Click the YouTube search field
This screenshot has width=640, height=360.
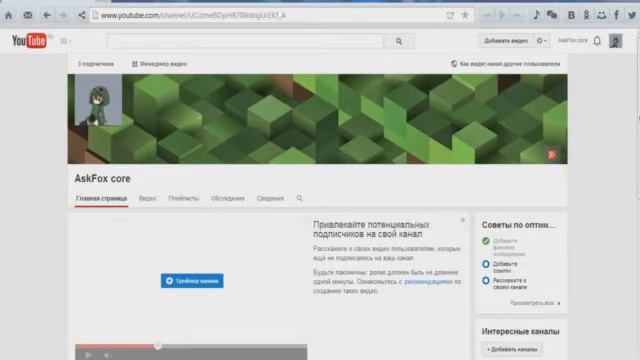click(245, 41)
